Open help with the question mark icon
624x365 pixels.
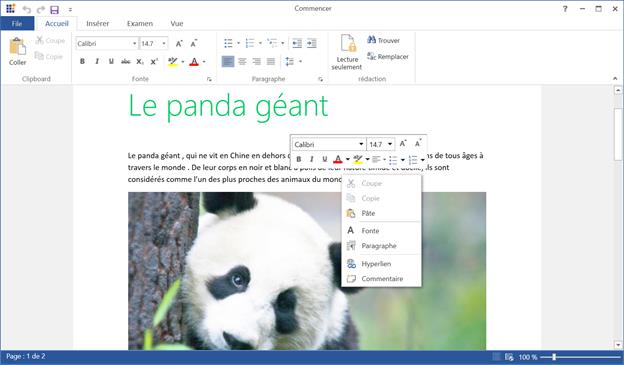[565, 9]
